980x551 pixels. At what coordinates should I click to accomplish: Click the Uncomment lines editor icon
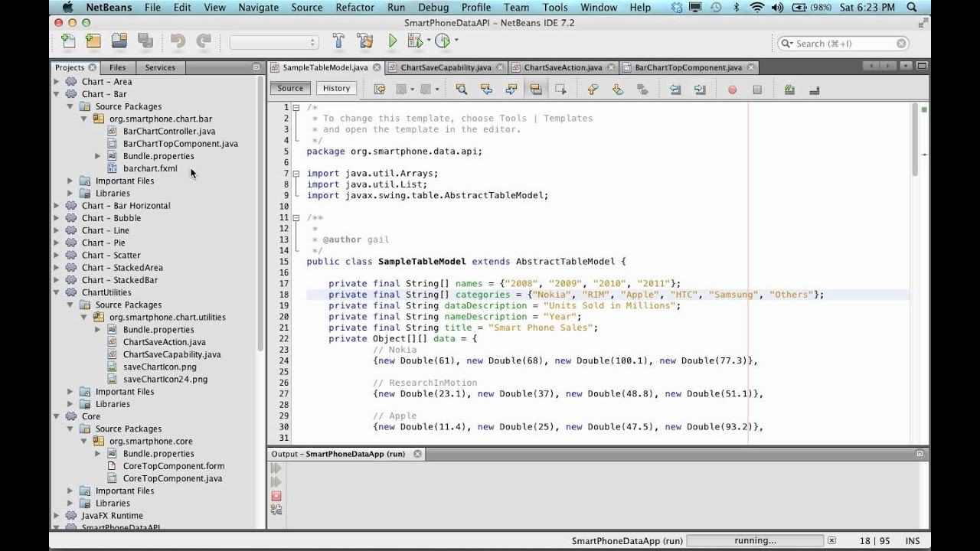click(x=814, y=90)
